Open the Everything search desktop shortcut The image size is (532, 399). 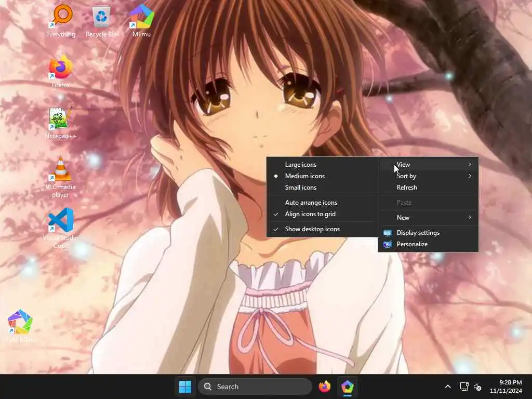pyautogui.click(x=61, y=20)
